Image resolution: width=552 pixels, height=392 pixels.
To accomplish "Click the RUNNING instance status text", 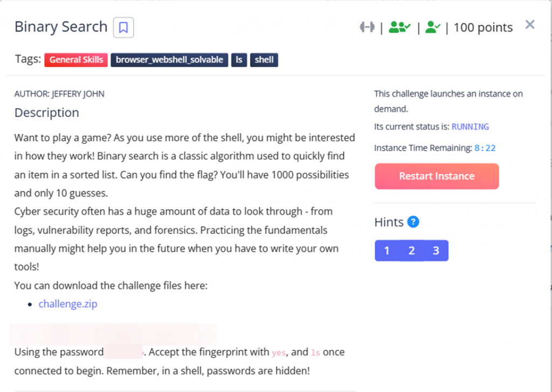I will (470, 127).
